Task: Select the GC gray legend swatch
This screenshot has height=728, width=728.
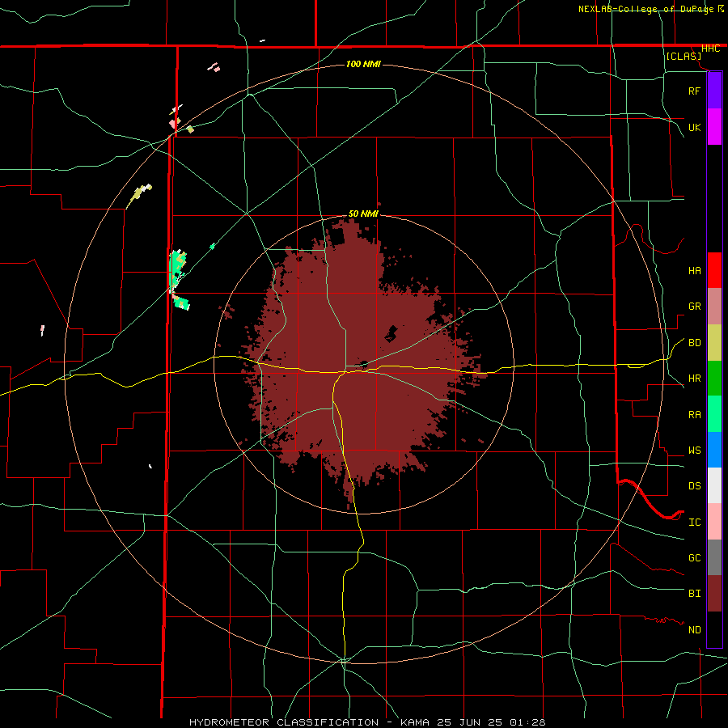Action: tap(714, 557)
